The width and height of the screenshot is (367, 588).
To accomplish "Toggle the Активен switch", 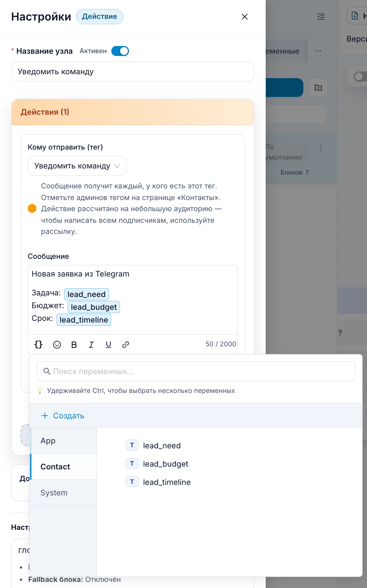I will point(120,51).
